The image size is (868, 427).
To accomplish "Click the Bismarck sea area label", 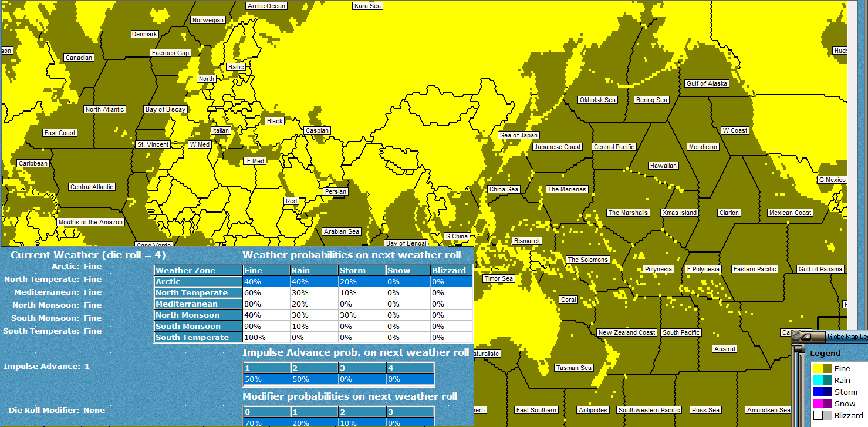I will tap(527, 241).
